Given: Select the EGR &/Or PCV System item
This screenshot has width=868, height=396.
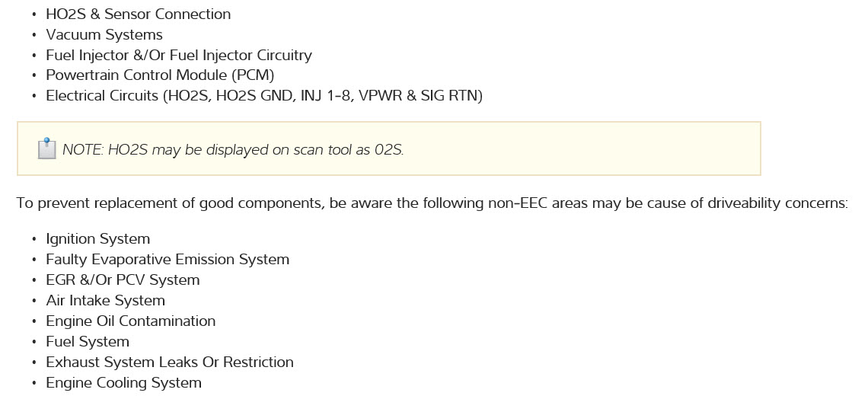Looking at the screenshot, I should (x=123, y=280).
